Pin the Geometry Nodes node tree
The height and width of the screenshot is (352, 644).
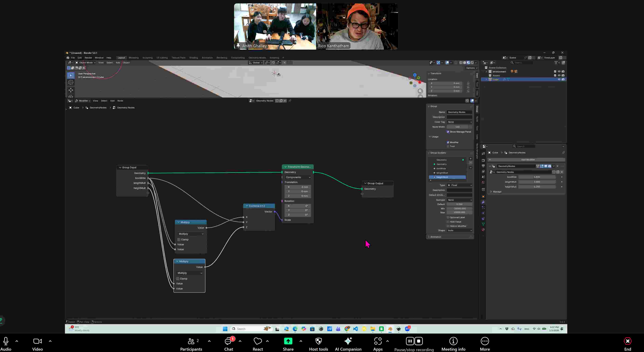click(x=290, y=101)
